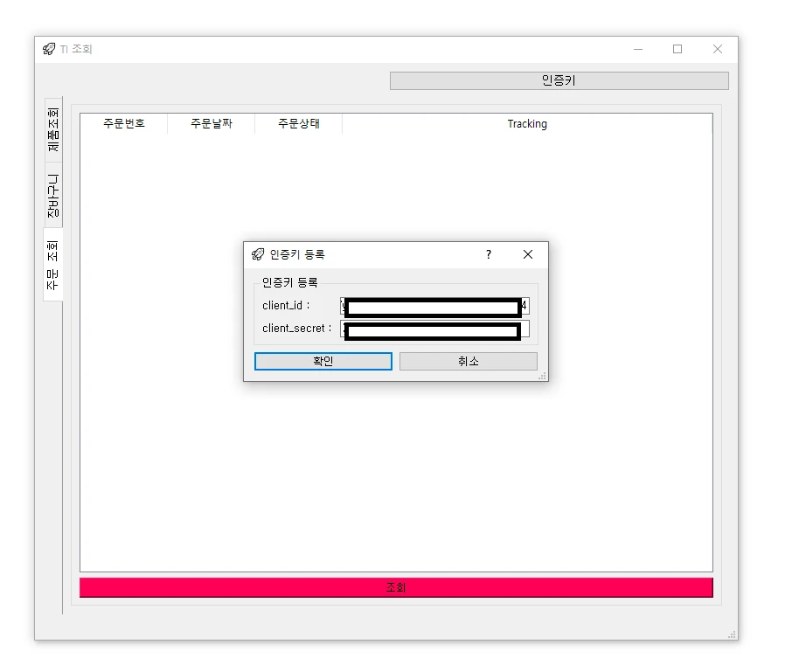Click the 주문상태 column header
This screenshot has width=785, height=672.
tap(299, 123)
